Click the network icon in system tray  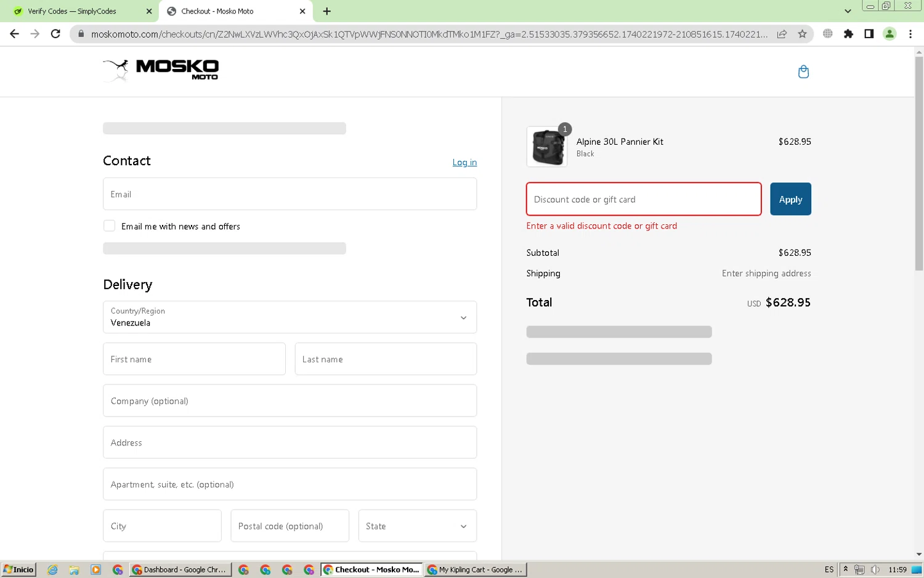point(859,569)
